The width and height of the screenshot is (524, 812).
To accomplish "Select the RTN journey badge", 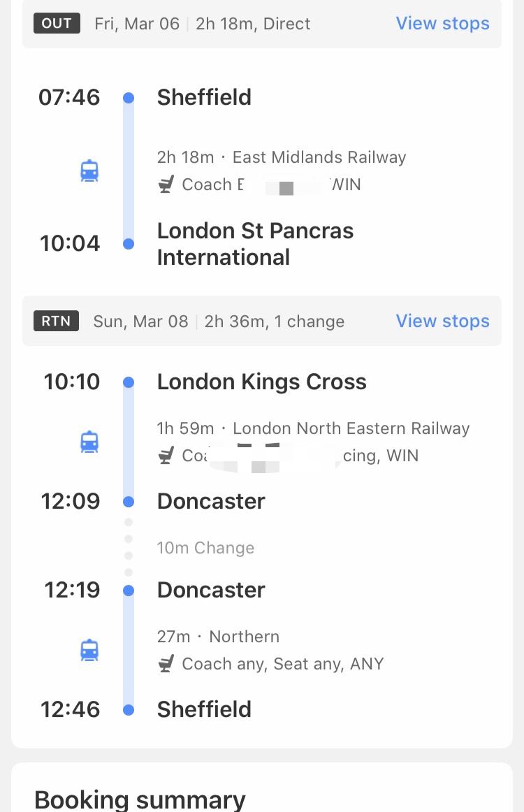I will click(x=56, y=321).
